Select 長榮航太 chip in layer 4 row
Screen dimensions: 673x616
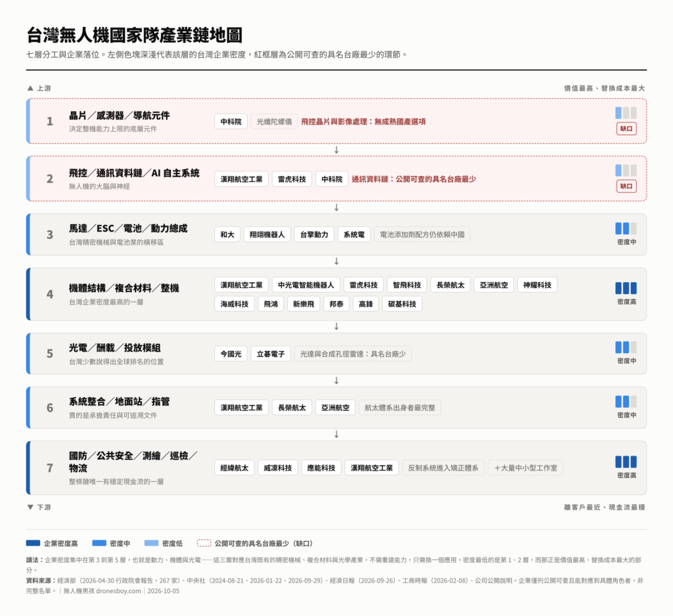(450, 285)
